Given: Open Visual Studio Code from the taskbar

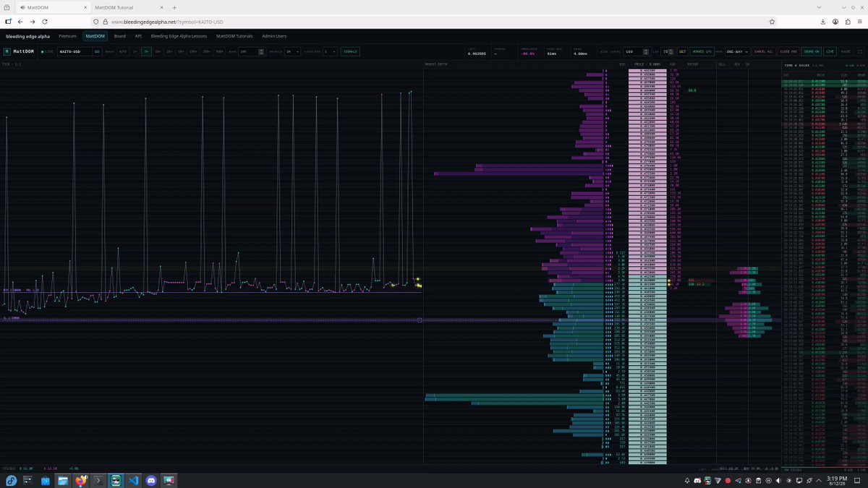Looking at the screenshot, I should [133, 480].
